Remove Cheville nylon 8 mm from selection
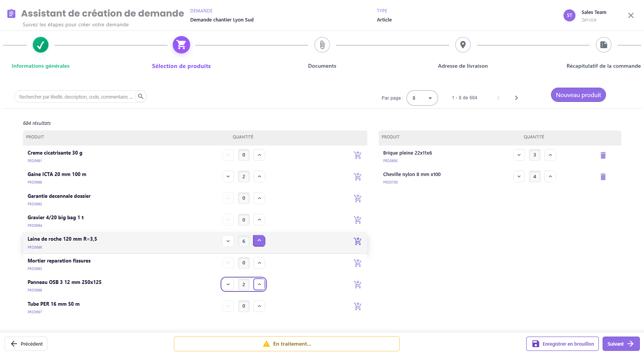Viewport: 644px width, 352px height. pyautogui.click(x=603, y=177)
